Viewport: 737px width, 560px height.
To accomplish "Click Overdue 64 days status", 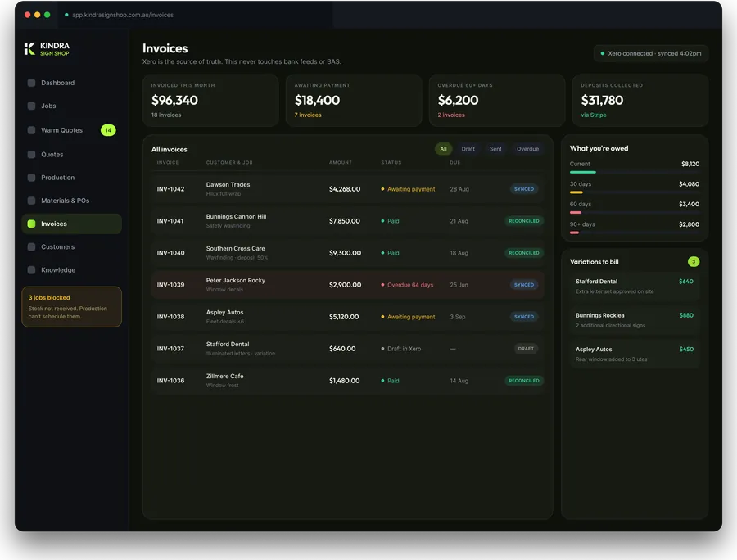I will click(407, 285).
